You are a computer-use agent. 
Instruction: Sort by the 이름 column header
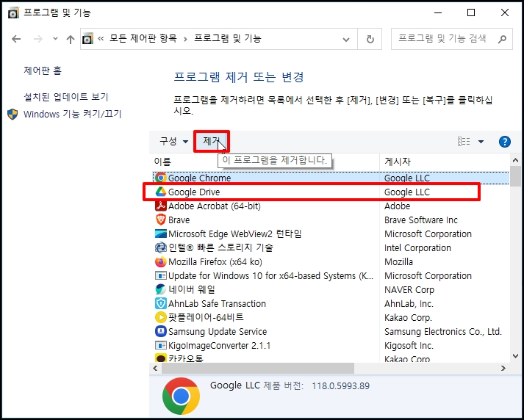(x=162, y=162)
